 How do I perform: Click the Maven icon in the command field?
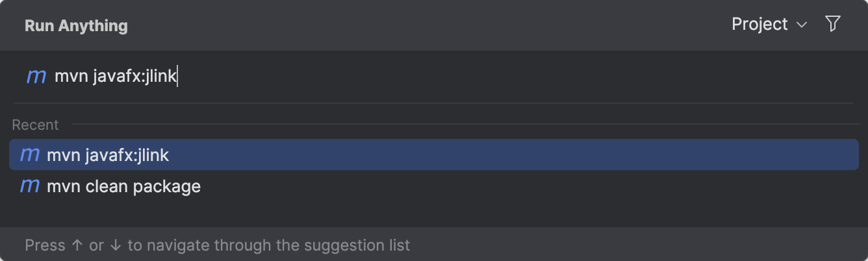coord(36,77)
